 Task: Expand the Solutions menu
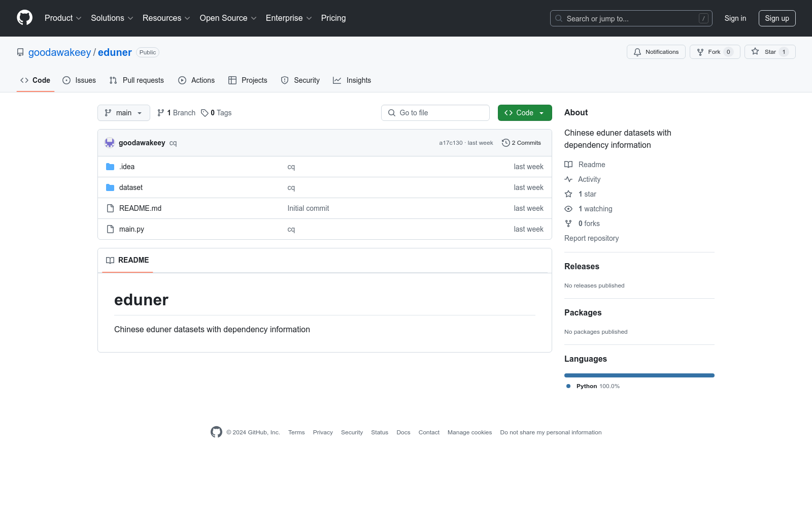click(112, 18)
